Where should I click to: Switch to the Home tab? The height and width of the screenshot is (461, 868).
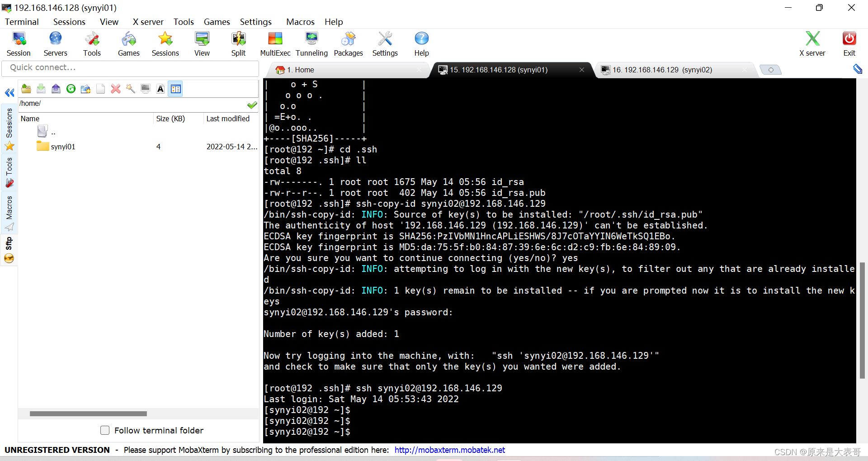[348, 70]
